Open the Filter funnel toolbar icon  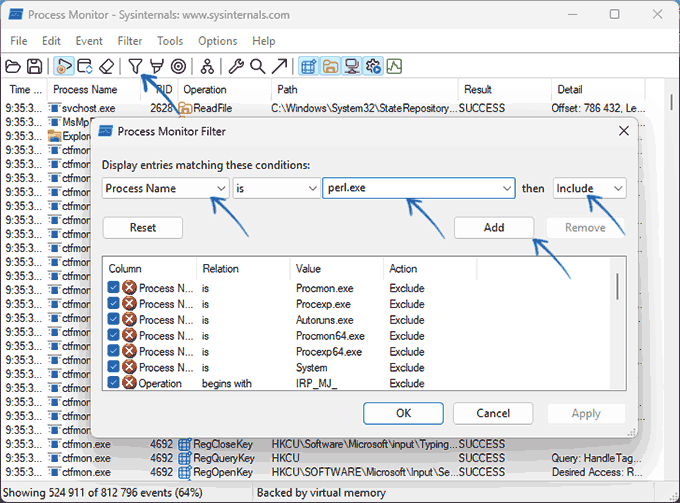point(135,66)
